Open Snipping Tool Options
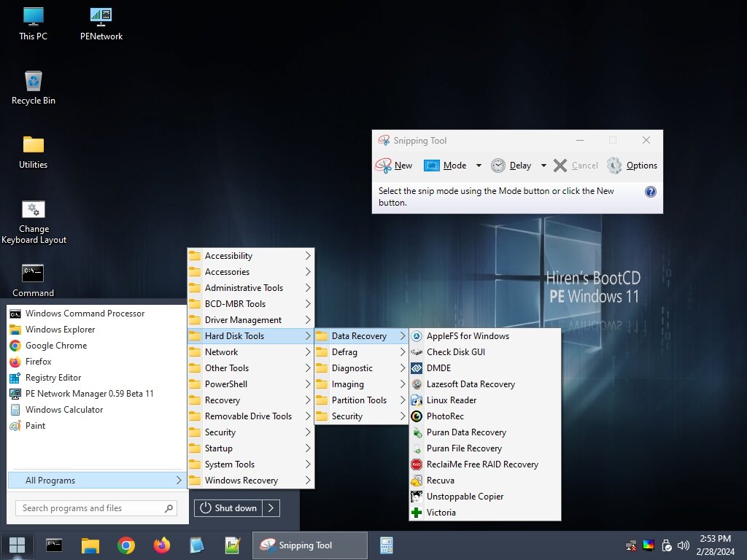 pos(632,166)
